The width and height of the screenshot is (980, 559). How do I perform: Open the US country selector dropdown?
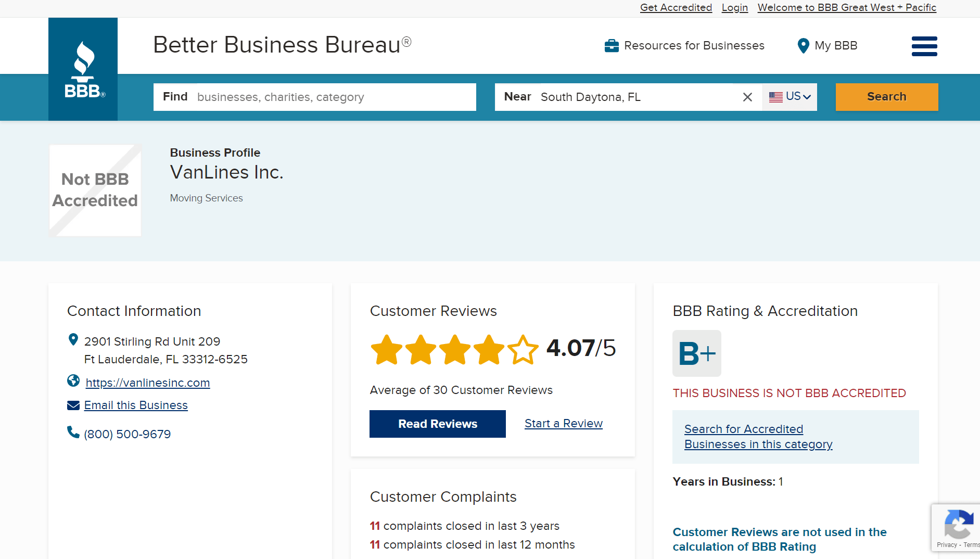[790, 97]
